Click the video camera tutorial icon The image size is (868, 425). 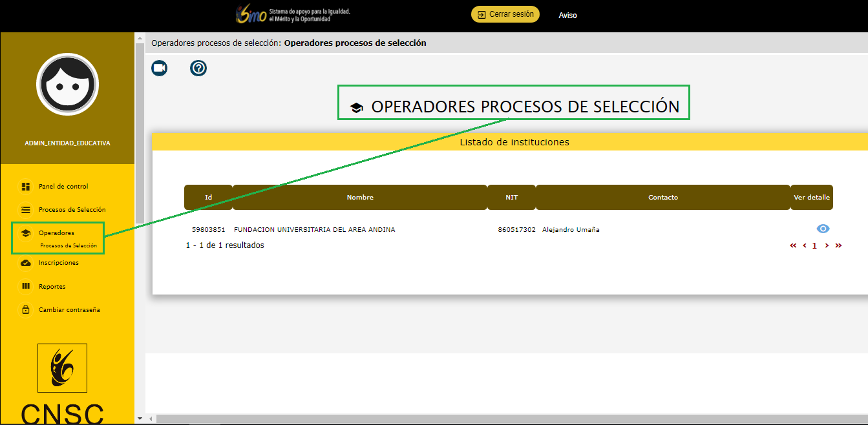(159, 68)
